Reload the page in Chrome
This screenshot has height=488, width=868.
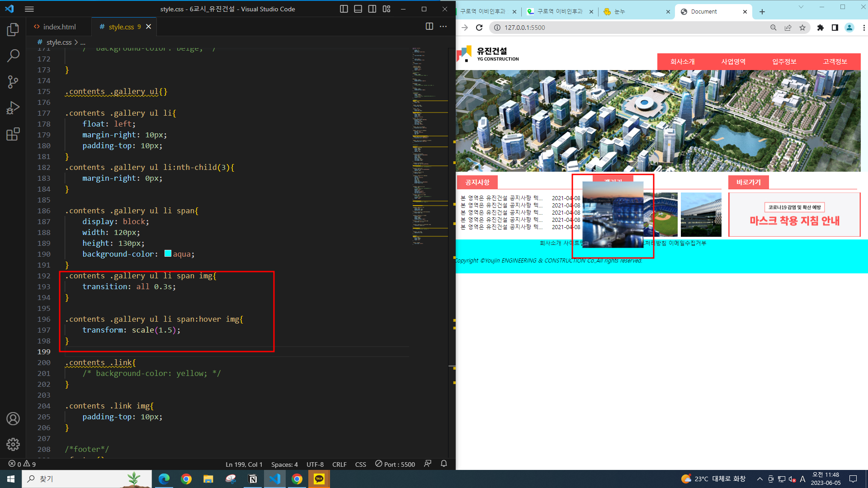[479, 28]
